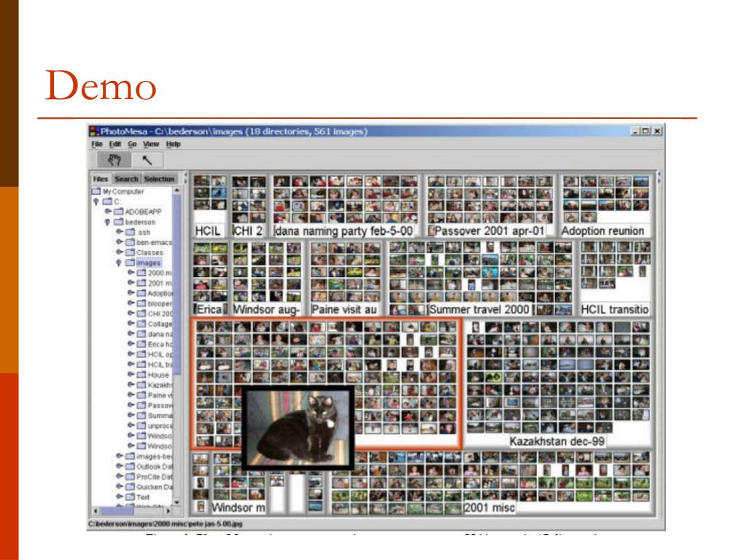747x560 pixels.
Task: Open the HCIL photo group
Action: coord(209,206)
